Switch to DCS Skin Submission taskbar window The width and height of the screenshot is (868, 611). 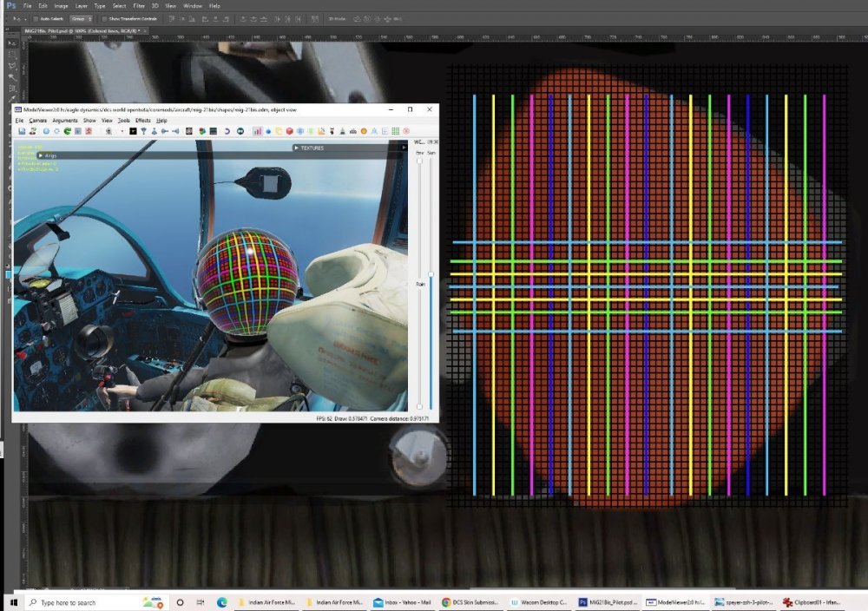(469, 601)
